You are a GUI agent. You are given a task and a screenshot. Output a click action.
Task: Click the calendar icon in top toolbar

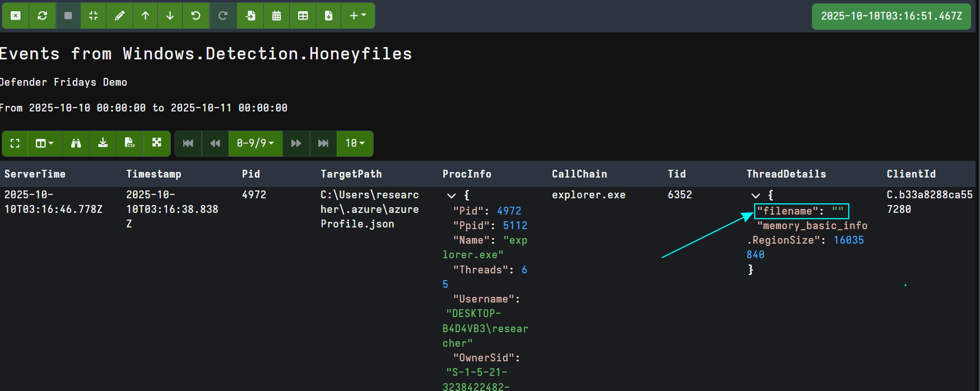[x=276, y=16]
